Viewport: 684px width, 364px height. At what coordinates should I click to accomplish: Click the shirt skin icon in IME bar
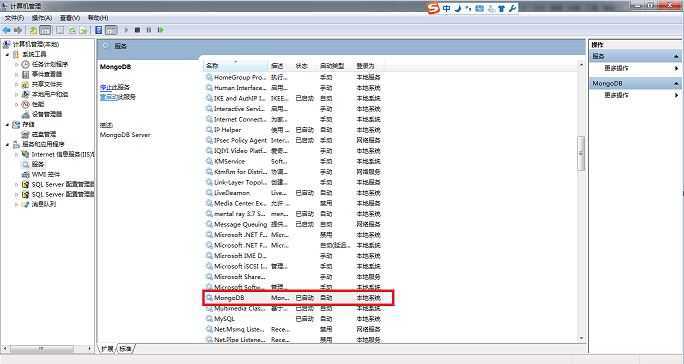[x=502, y=8]
